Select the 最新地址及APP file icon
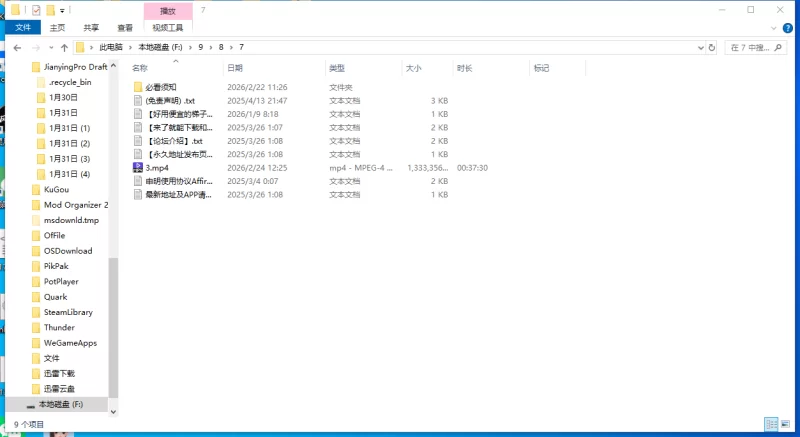 point(138,194)
